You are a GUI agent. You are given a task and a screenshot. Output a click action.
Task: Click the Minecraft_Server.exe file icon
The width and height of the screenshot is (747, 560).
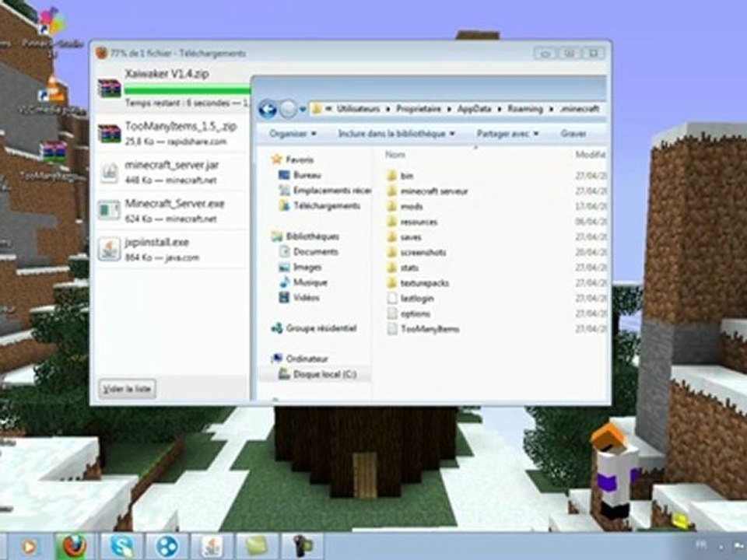pos(110,211)
